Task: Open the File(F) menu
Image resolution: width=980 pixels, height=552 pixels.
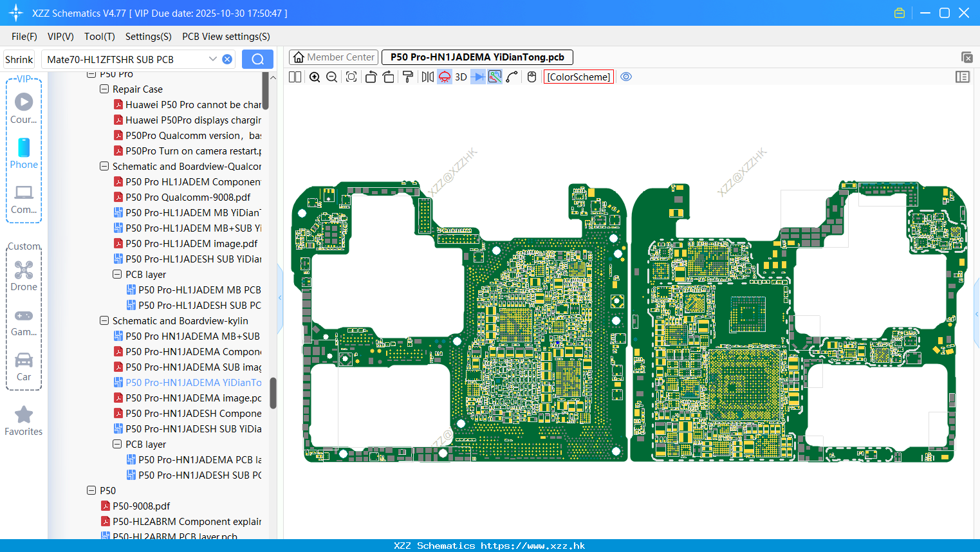Action: [x=24, y=37]
